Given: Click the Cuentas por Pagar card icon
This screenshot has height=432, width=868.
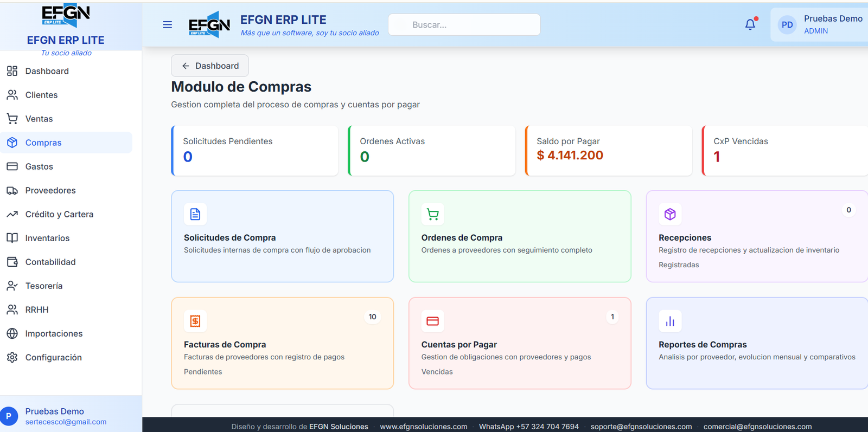Looking at the screenshot, I should 433,321.
